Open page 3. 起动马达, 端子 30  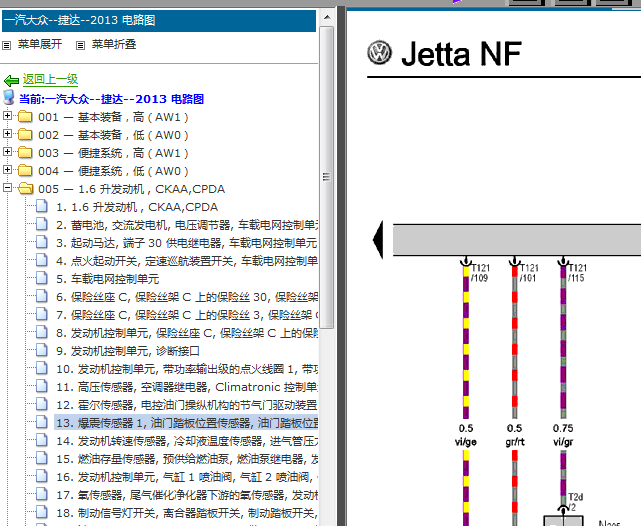click(x=187, y=243)
